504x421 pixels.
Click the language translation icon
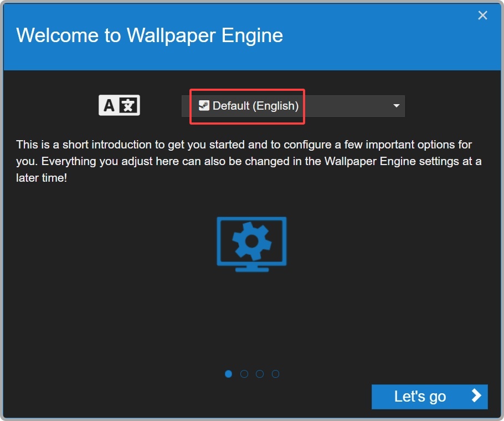coord(119,105)
